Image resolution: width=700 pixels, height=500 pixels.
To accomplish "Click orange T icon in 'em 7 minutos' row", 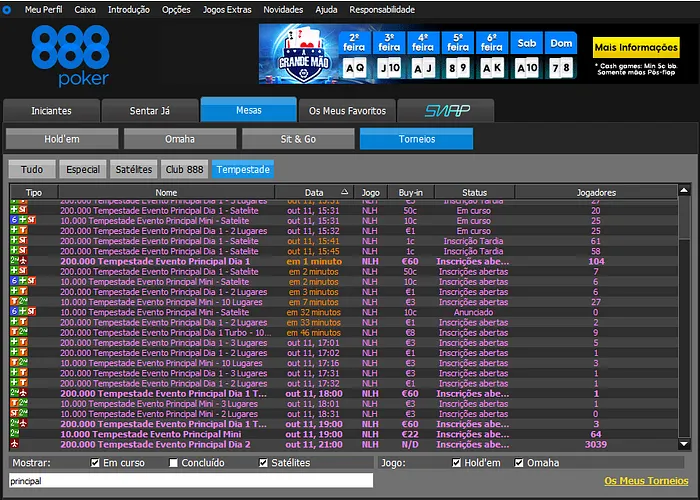I will click(14, 302).
